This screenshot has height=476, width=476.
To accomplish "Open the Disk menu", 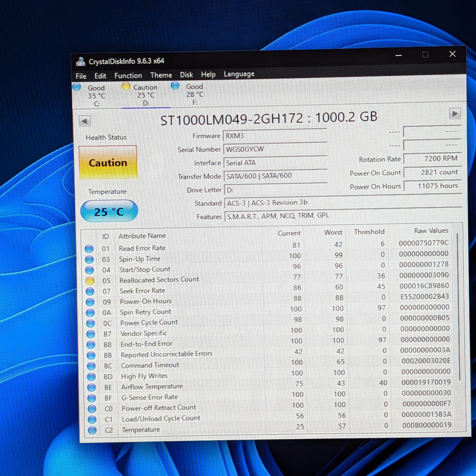I will click(x=186, y=75).
